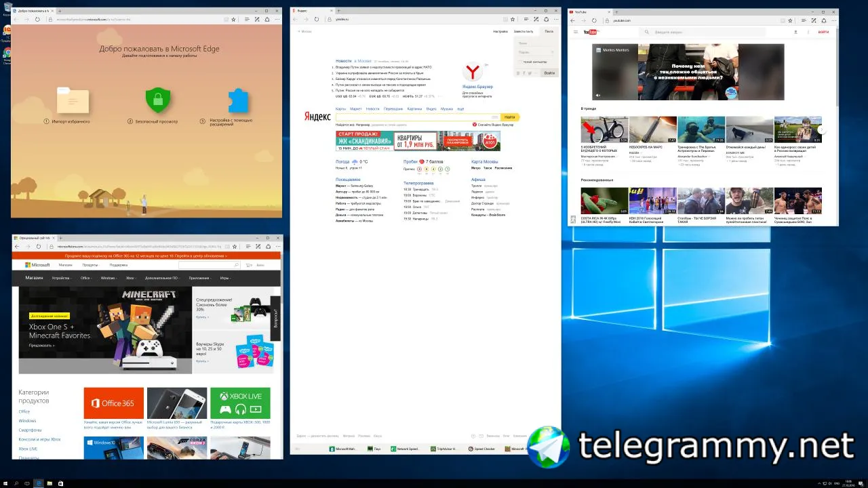Open Карты service above Yandex search
Screen dimensions: 868x488
pyautogui.click(x=340, y=108)
